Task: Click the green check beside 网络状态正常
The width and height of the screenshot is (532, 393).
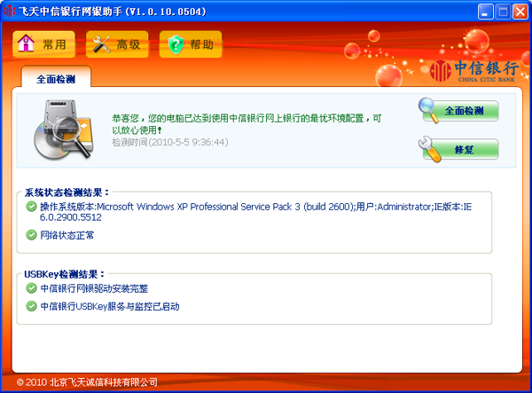Action: tap(31, 235)
